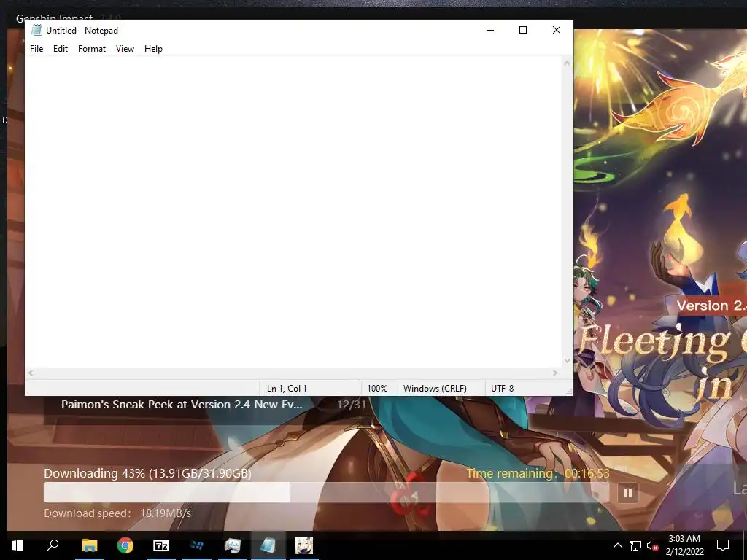Click the muted volume tray icon
This screenshot has height=560, width=747.
pos(652,545)
